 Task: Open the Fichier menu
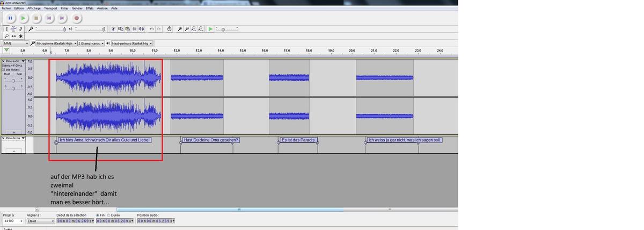[6, 9]
